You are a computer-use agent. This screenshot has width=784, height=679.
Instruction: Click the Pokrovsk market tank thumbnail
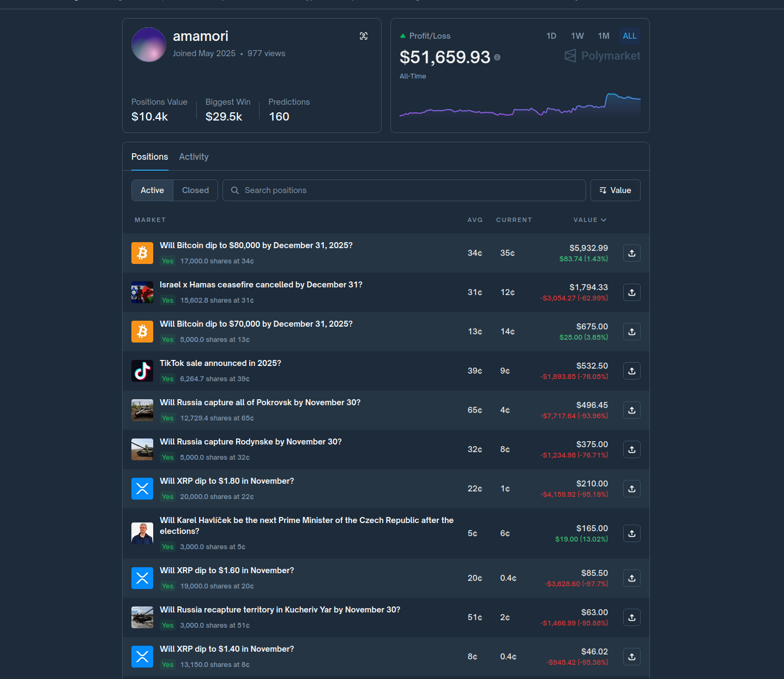[142, 410]
